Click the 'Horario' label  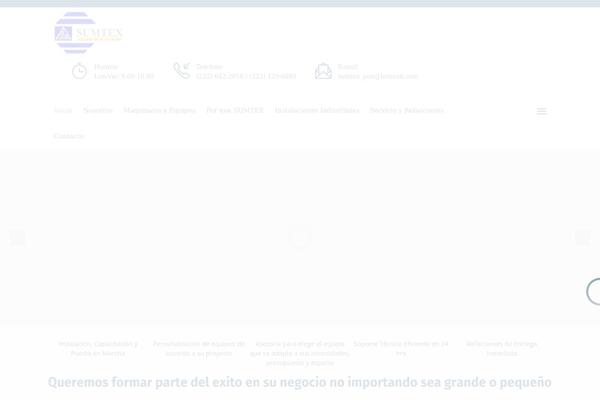106,67
